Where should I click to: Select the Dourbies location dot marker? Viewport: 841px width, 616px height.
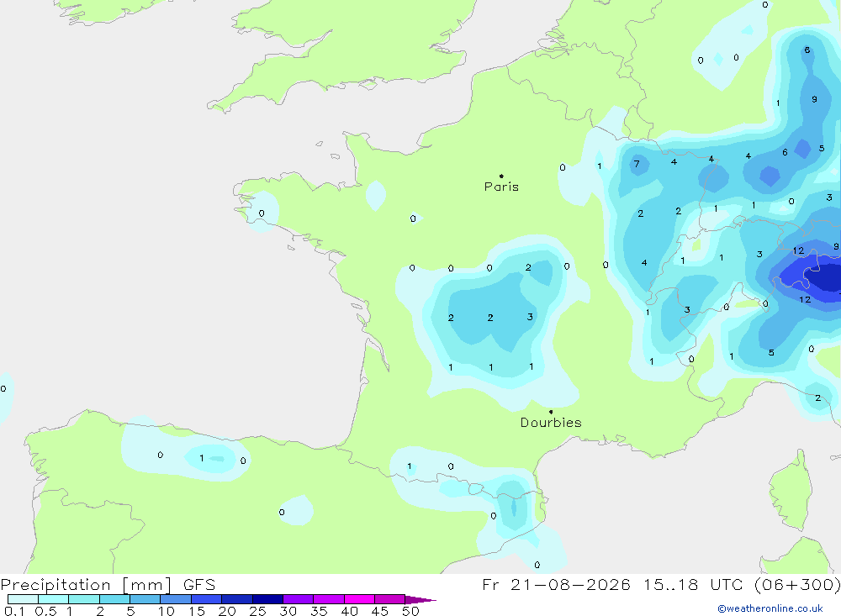point(551,412)
